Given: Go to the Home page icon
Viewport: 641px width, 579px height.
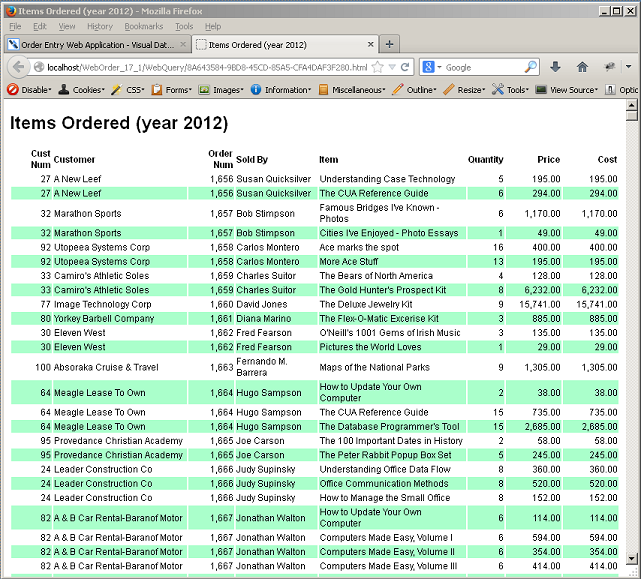Looking at the screenshot, I should pos(582,67).
